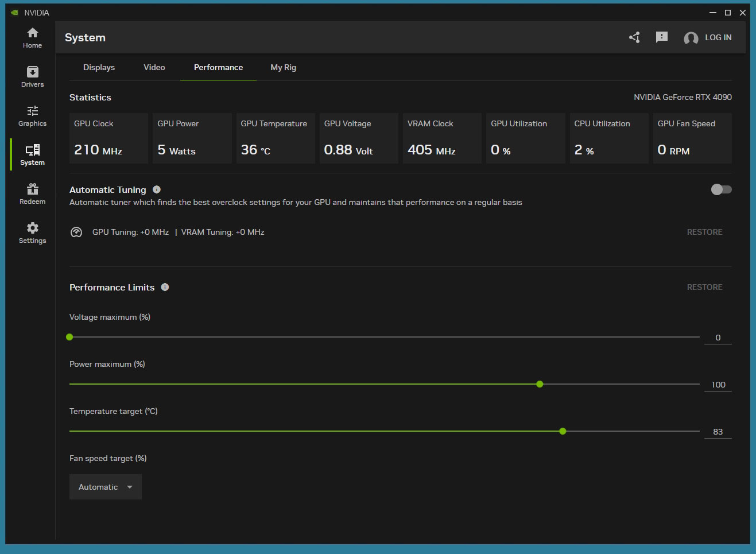
Task: Click the GPU Utilization statistic card
Action: click(526, 138)
